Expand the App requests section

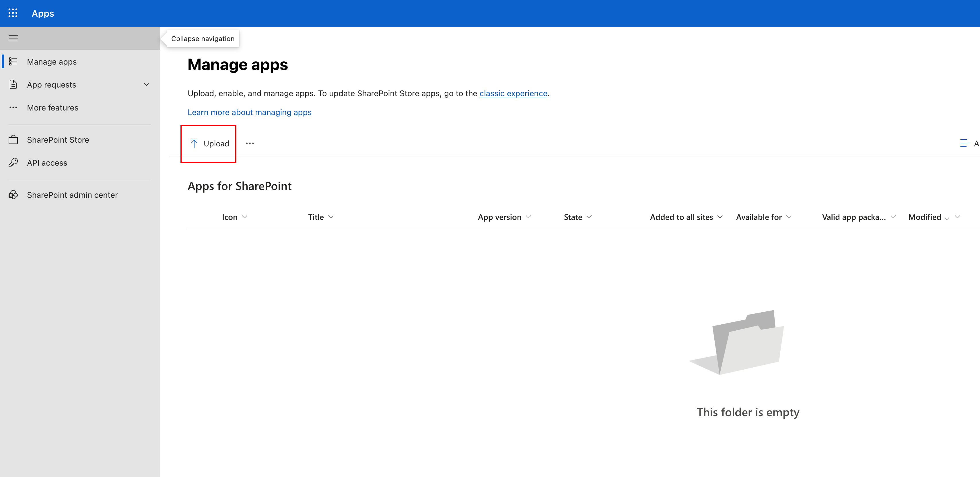click(x=146, y=84)
